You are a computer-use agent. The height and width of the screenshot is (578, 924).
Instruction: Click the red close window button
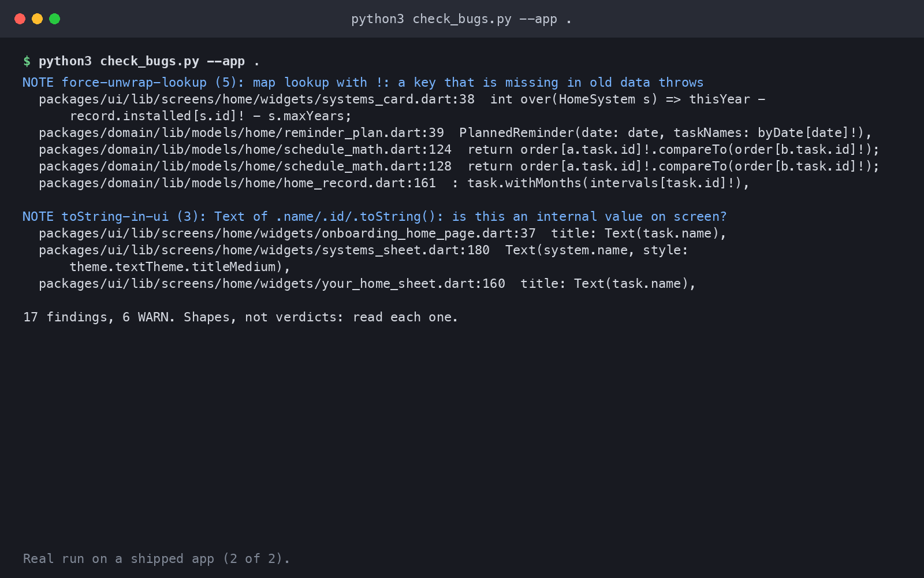point(20,19)
